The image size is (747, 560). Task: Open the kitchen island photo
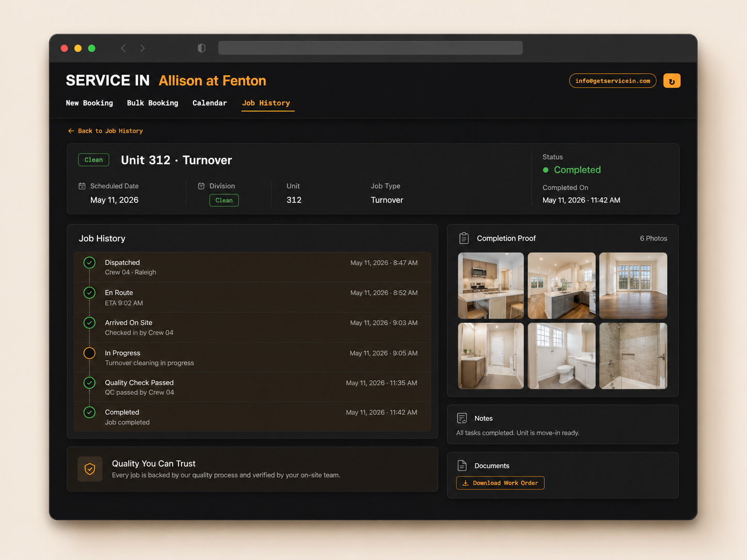click(x=562, y=286)
